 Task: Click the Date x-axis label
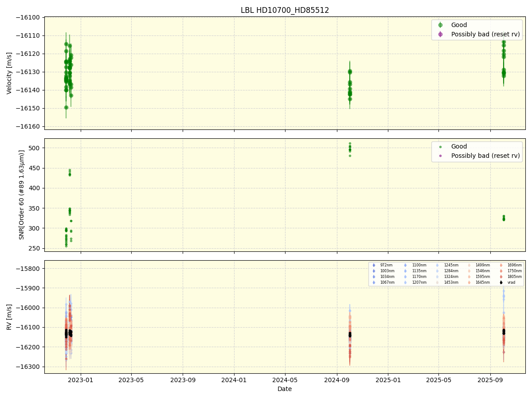[x=285, y=389]
